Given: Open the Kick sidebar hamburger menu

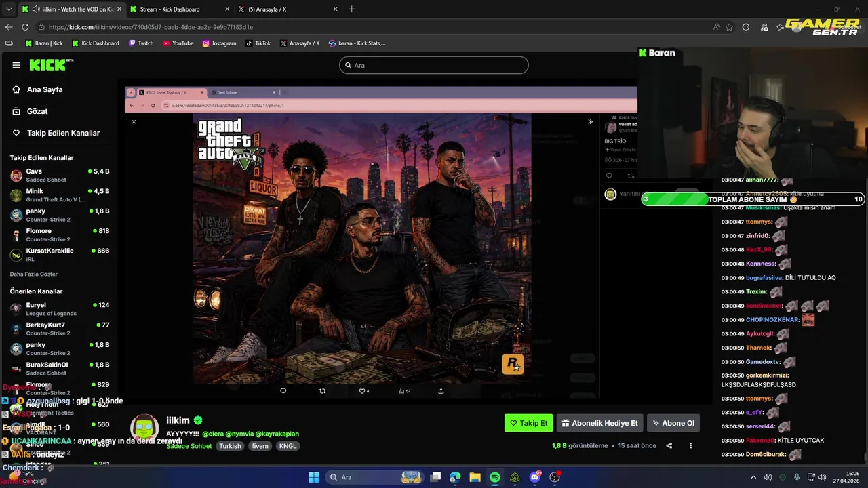Looking at the screenshot, I should (16, 65).
